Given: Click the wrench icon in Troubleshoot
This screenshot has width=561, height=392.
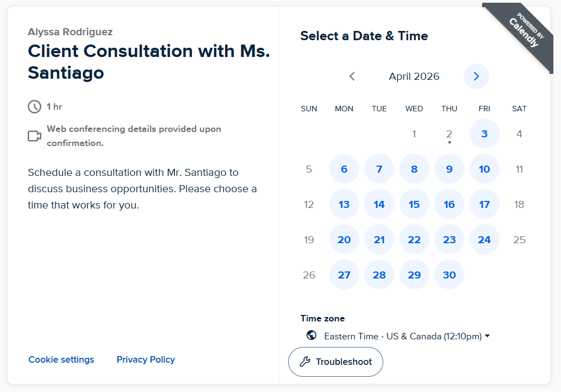Looking at the screenshot, I should (305, 362).
